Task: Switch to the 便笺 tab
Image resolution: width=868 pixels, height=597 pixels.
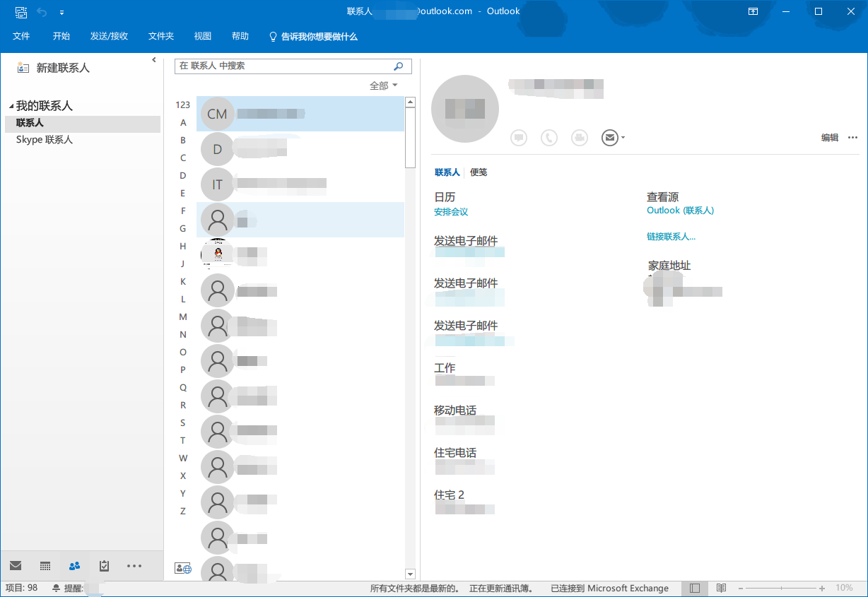Action: [479, 172]
